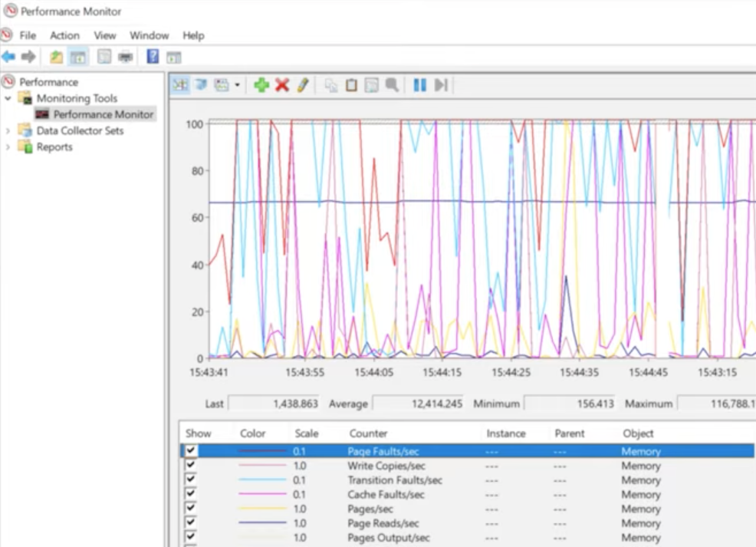Uncheck Show for Pages/sec
This screenshot has height=547, width=756.
pyautogui.click(x=191, y=508)
